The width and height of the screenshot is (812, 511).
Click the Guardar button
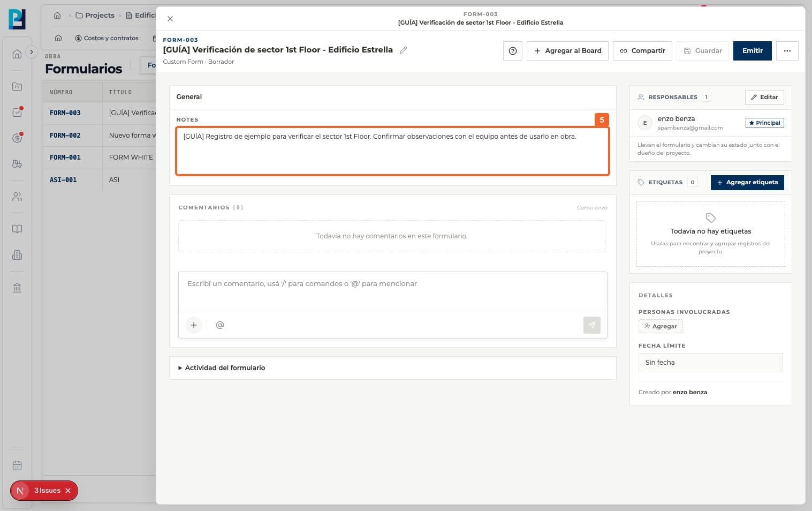click(x=703, y=51)
